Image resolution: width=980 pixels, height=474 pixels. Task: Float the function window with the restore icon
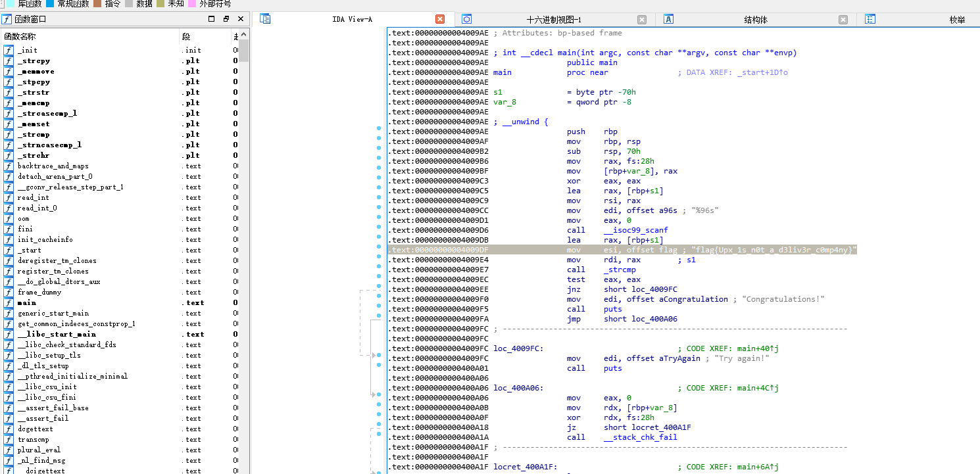[226, 19]
